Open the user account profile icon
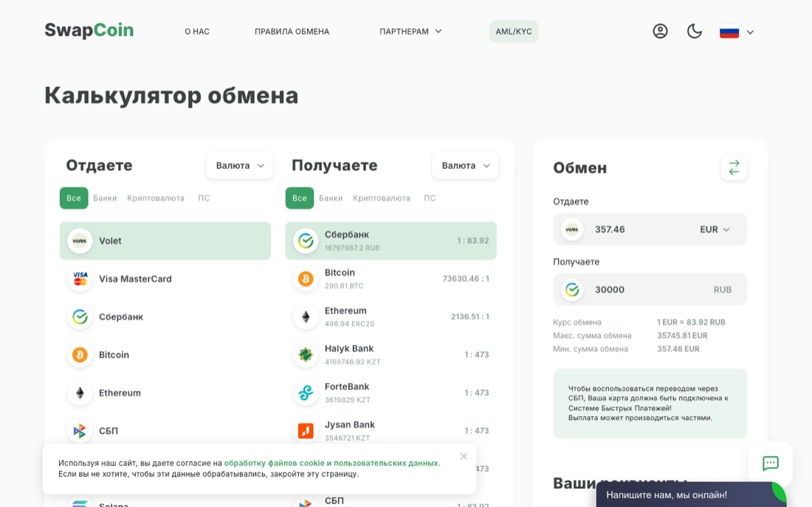 point(660,31)
